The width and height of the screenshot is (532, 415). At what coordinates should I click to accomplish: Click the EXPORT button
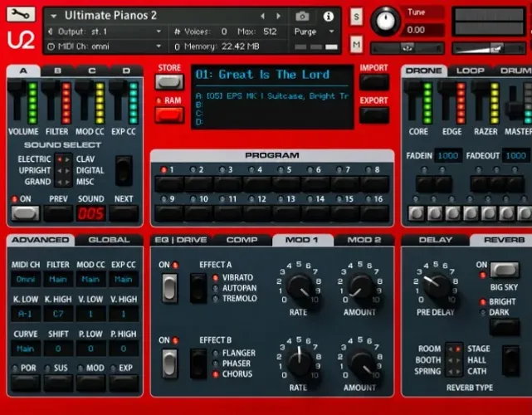pyautogui.click(x=373, y=115)
